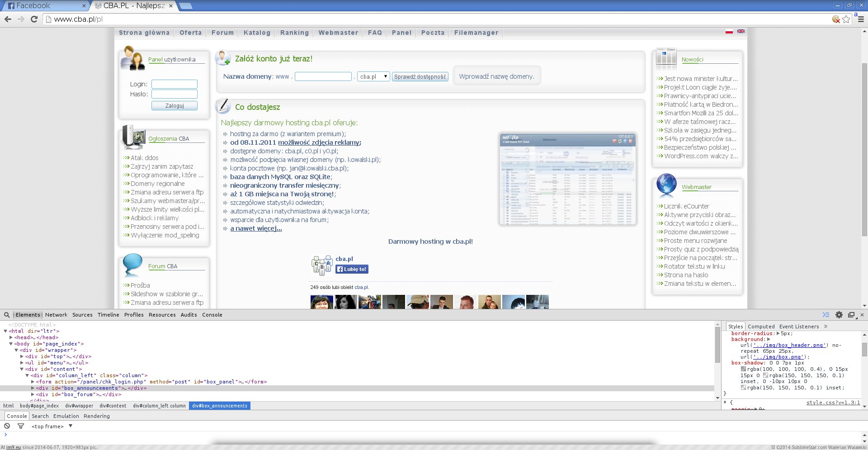868x450 pixels.
Task: Toggle the DevTools console drawer icon
Action: click(x=826, y=315)
